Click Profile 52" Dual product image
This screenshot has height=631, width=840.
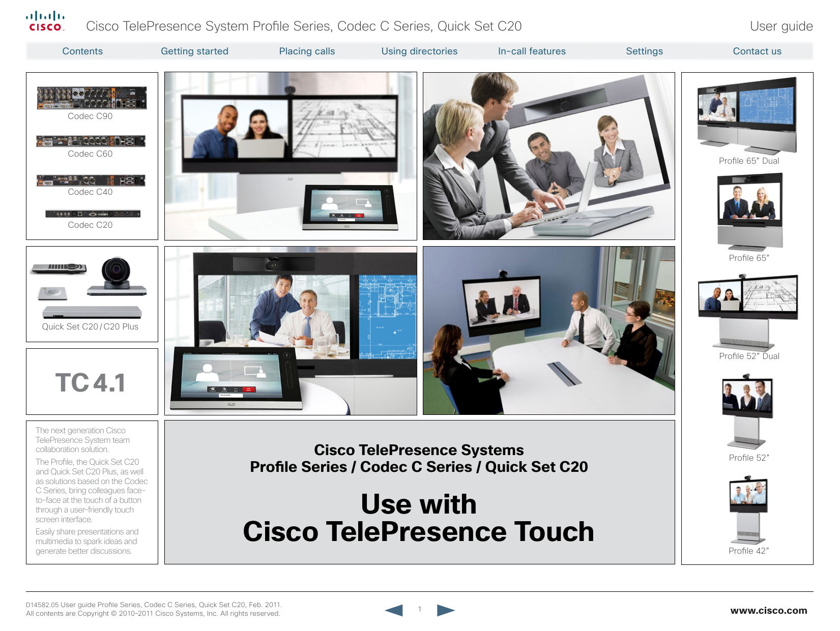tap(748, 310)
